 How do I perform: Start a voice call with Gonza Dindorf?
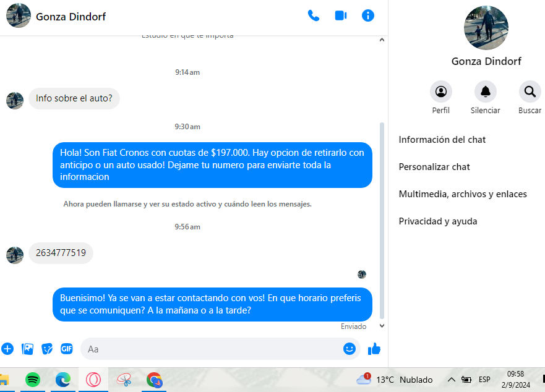tap(314, 15)
